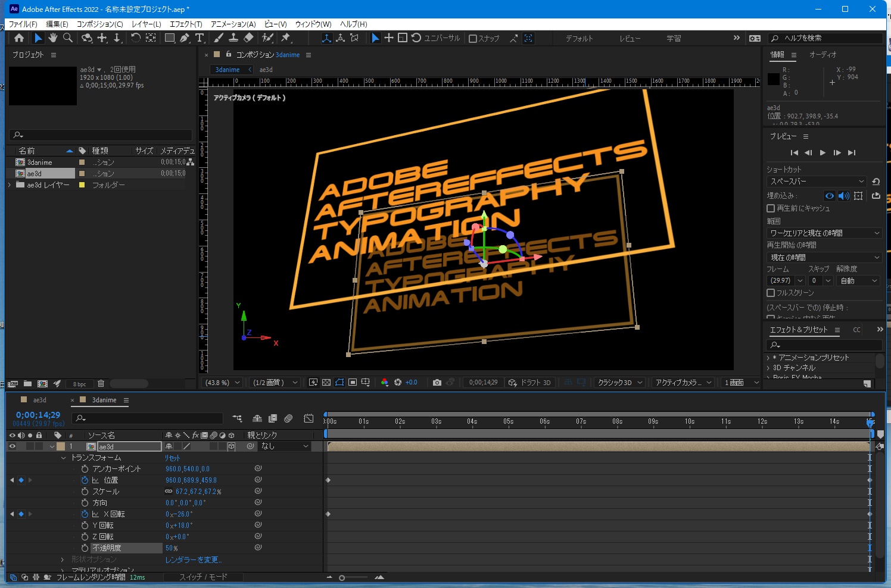Open the composition mini-flowchart icon
The width and height of the screenshot is (891, 588).
tap(237, 418)
